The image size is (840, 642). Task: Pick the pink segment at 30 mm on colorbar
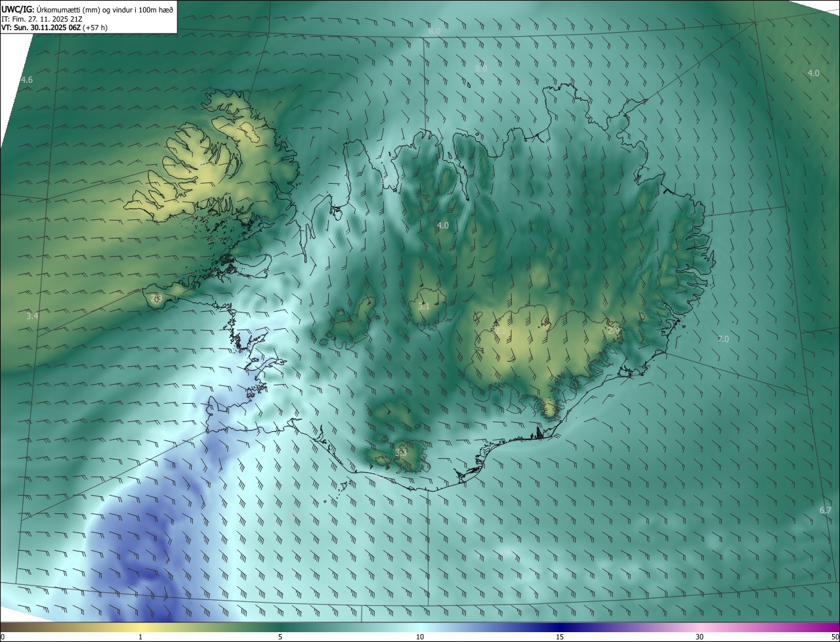700,627
